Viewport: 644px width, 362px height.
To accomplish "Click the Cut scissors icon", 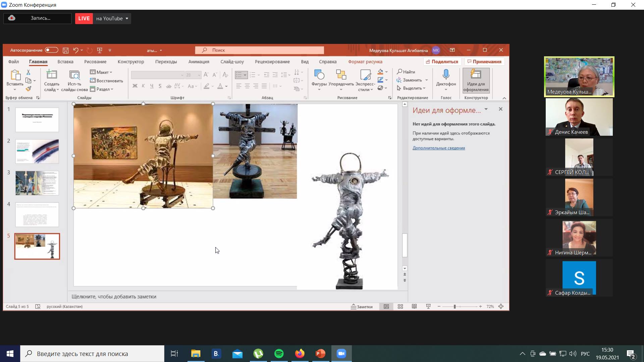I will tap(28, 72).
